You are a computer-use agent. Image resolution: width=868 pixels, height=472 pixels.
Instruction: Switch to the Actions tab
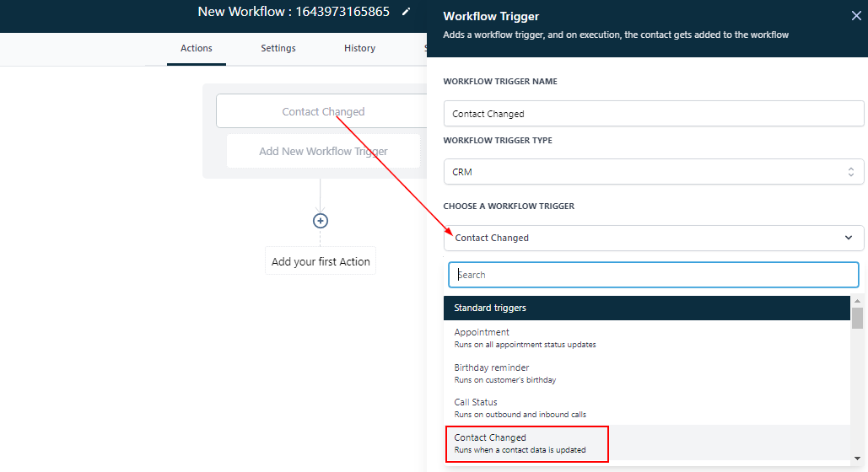197,48
